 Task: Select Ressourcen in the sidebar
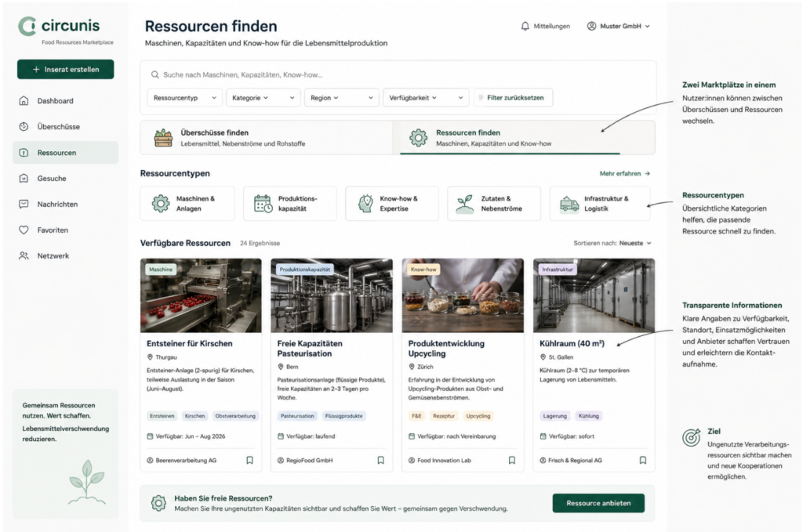(x=66, y=153)
